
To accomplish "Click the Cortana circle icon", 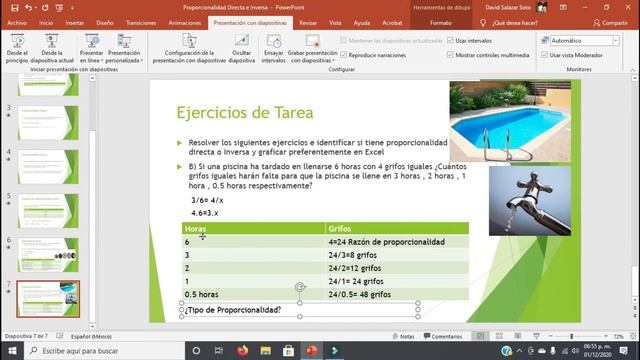I will pyautogui.click(x=196, y=351).
